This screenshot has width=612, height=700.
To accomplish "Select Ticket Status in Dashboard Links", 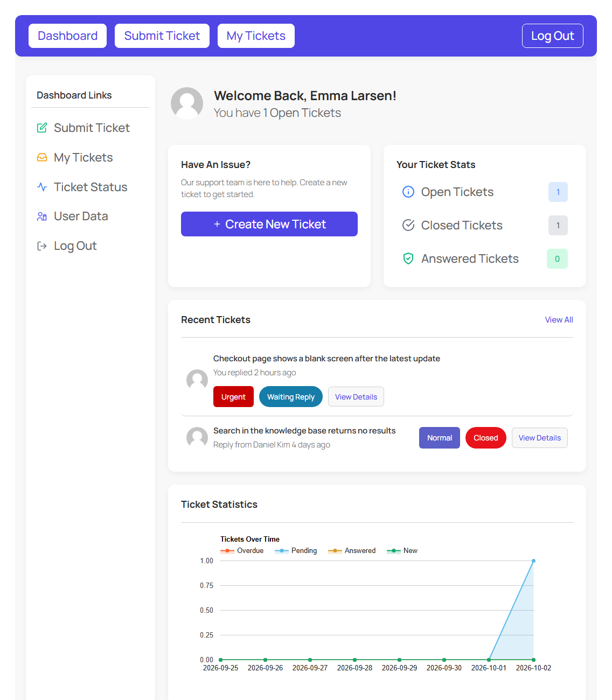I will pos(91,187).
